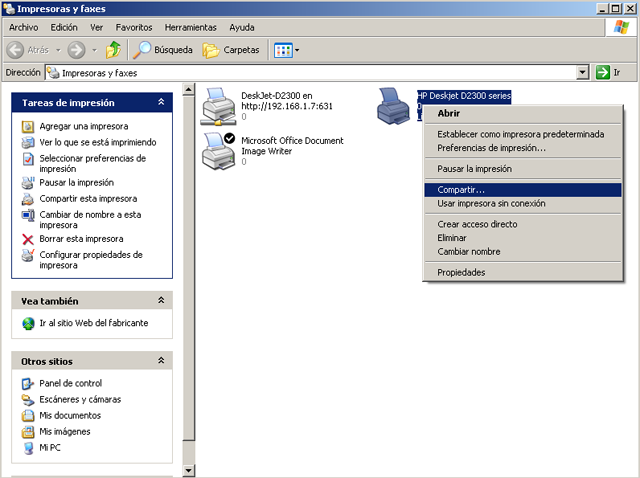640x478 pixels.
Task: Collapse the Vea también section
Action: click(161, 300)
